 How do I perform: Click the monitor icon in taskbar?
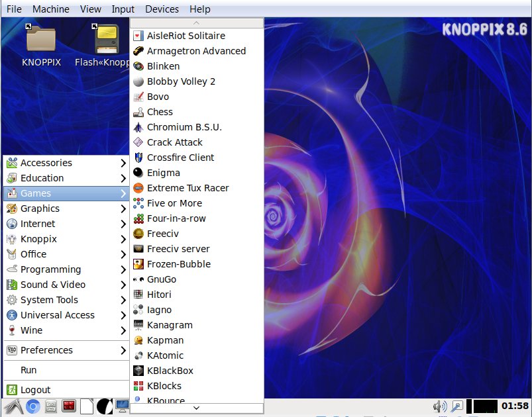pyautogui.click(x=122, y=406)
